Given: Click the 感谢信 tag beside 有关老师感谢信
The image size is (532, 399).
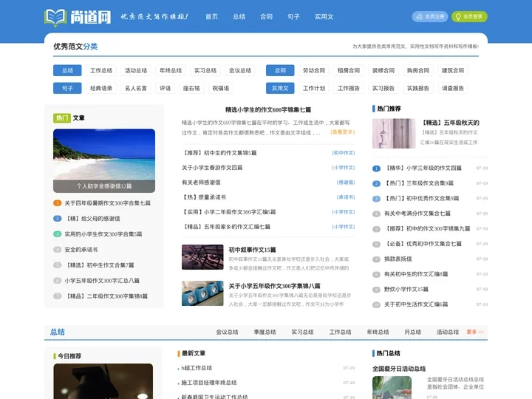Looking at the screenshot, I should [x=346, y=183].
